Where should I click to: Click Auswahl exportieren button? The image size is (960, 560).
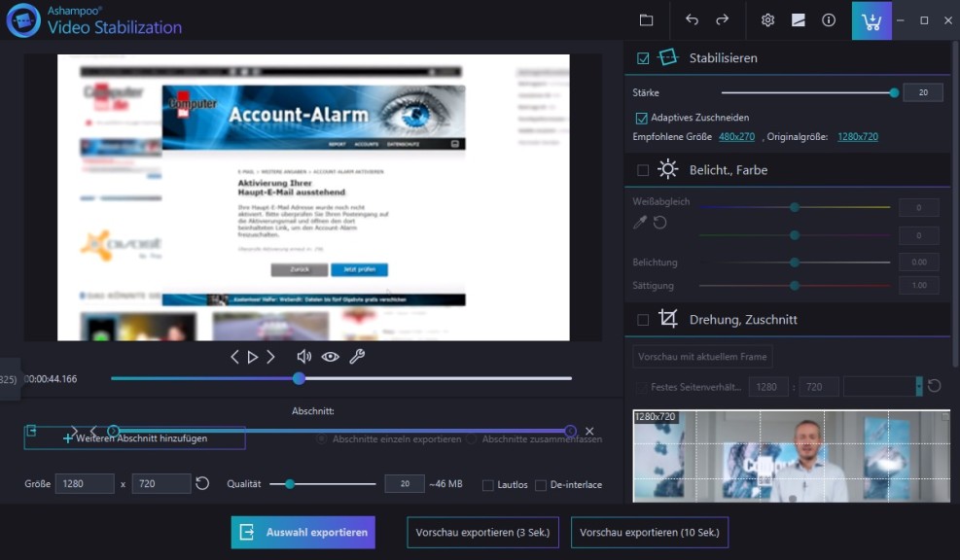pyautogui.click(x=302, y=532)
